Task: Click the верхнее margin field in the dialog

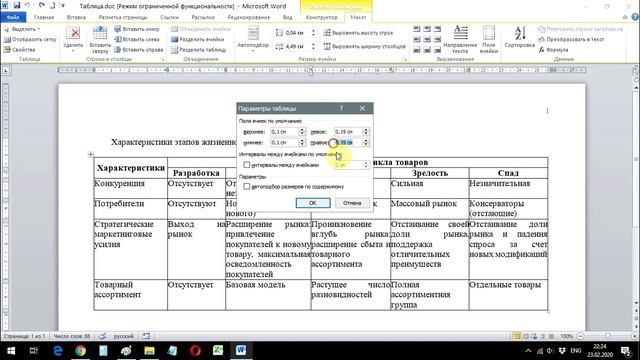Action: pos(284,132)
